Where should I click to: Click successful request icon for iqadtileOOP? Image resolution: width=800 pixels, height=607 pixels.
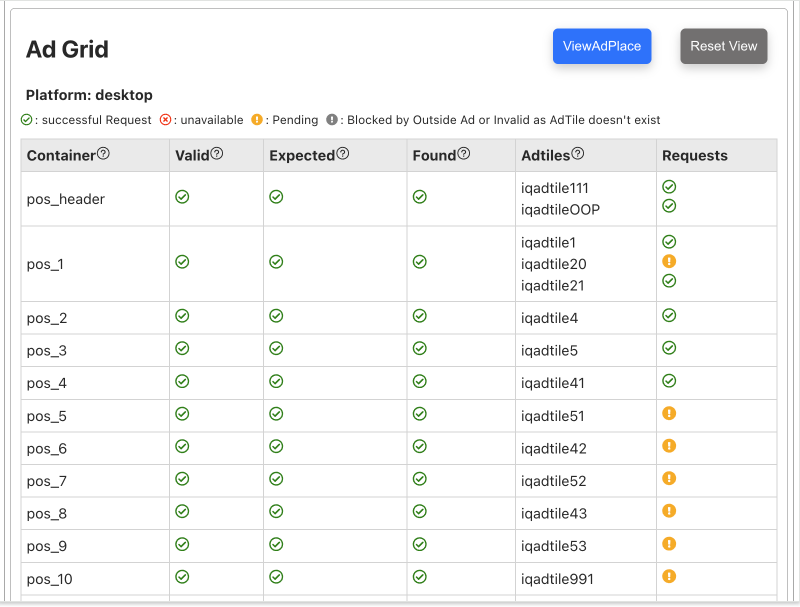669,206
